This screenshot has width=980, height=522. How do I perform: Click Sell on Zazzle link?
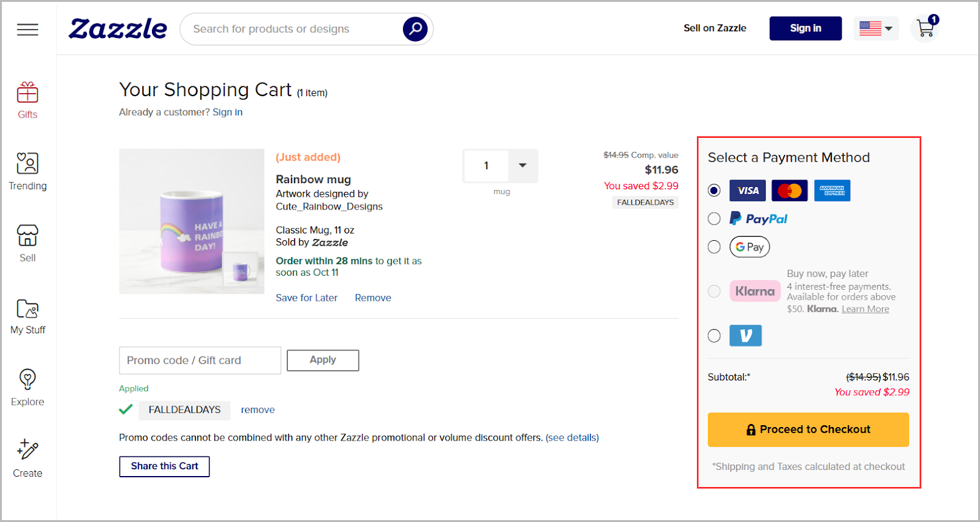click(715, 28)
